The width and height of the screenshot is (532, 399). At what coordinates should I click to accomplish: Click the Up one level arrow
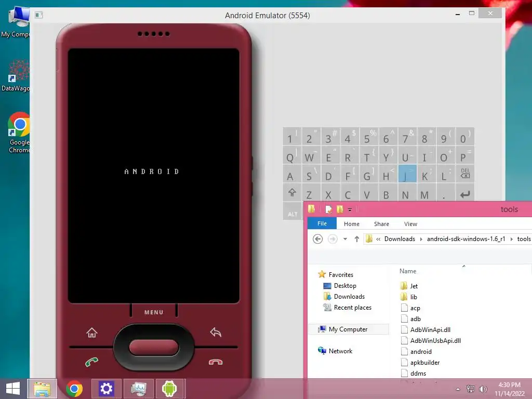click(356, 239)
